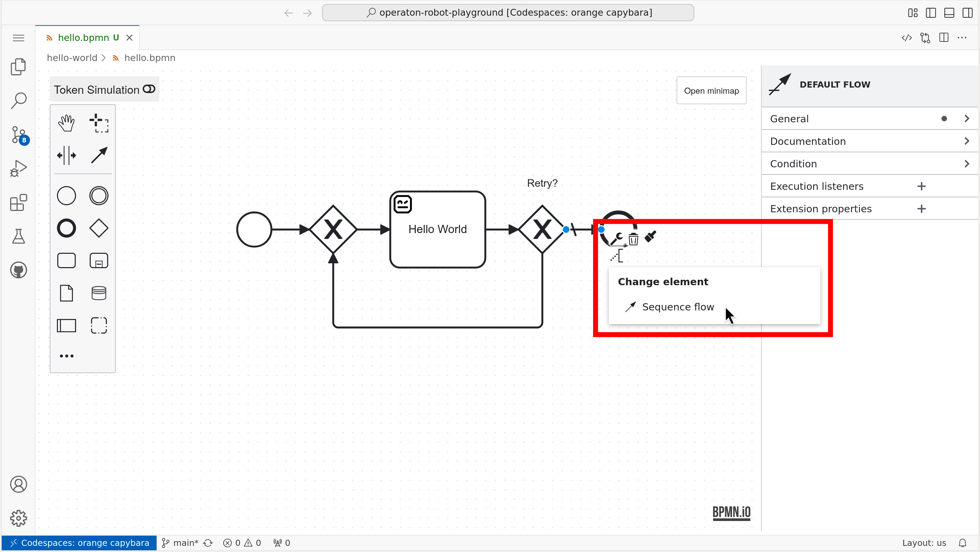Pick the create gateway tool
This screenshot has width=980, height=552.
click(x=98, y=228)
